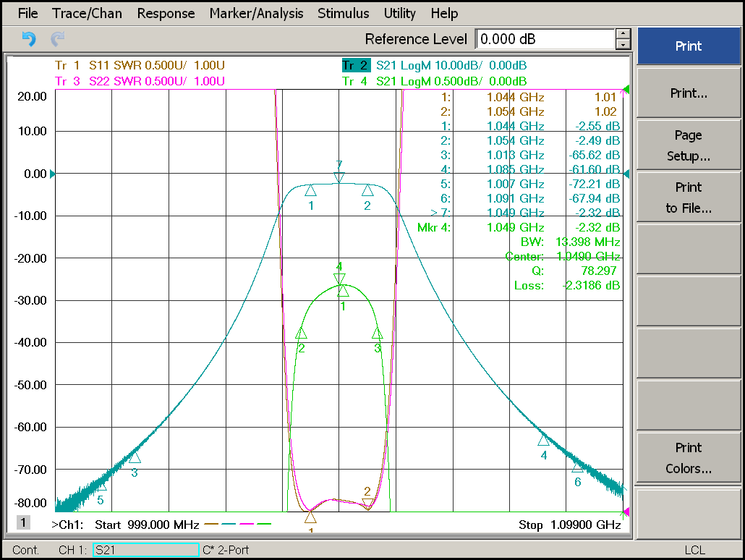Click the Print to File... softkey
The height and width of the screenshot is (560, 745).
[x=689, y=198]
